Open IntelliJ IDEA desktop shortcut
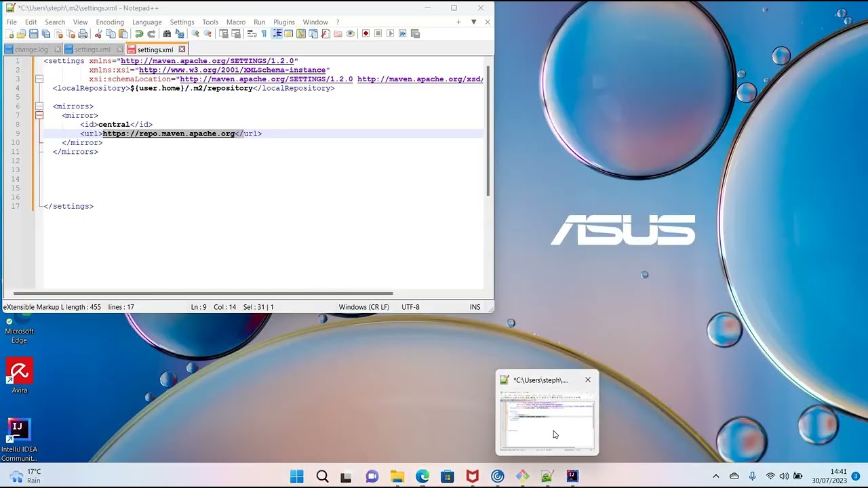The width and height of the screenshot is (868, 488). coord(19,440)
